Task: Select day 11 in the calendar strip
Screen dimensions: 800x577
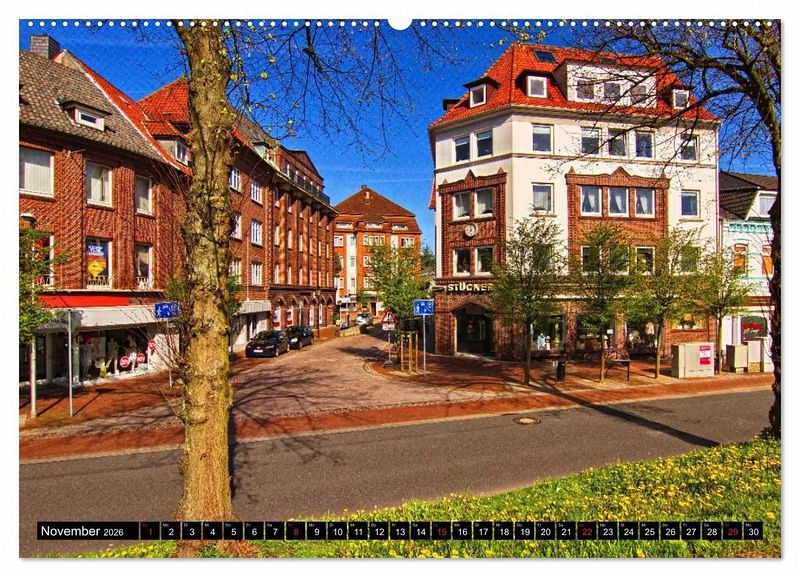Action: click(x=358, y=531)
